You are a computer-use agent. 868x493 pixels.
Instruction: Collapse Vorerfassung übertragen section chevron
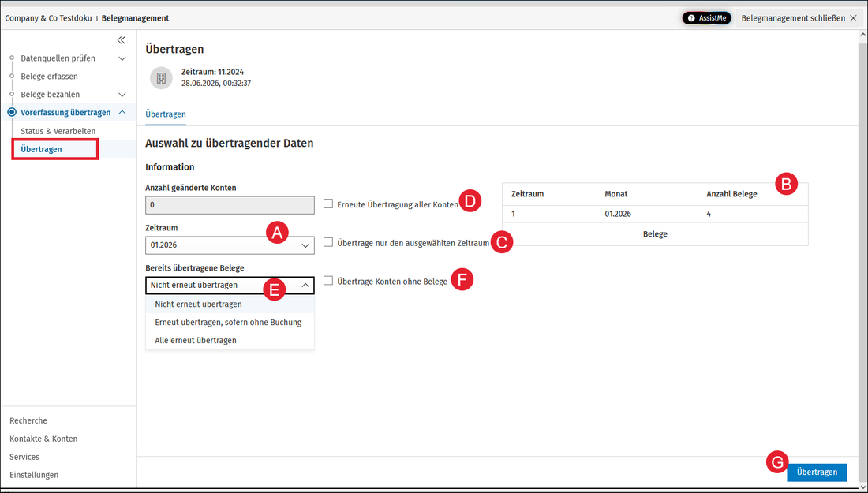pyautogui.click(x=122, y=112)
